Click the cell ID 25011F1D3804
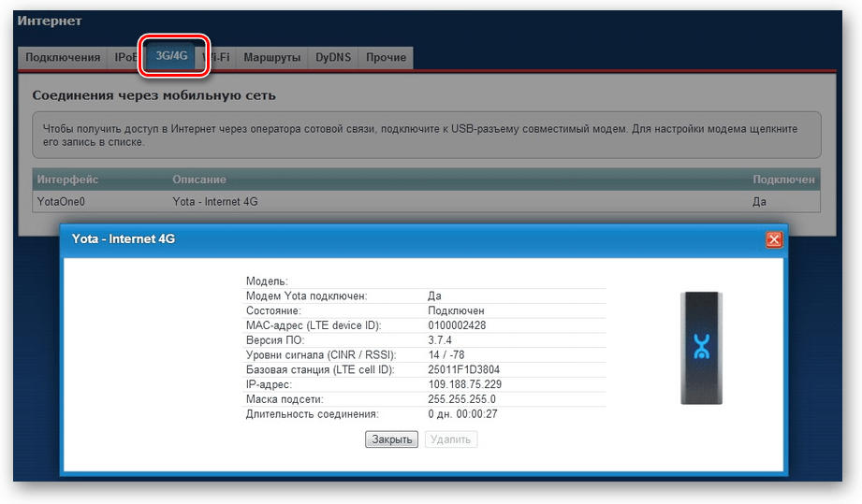The height and width of the screenshot is (504, 862). (464, 369)
